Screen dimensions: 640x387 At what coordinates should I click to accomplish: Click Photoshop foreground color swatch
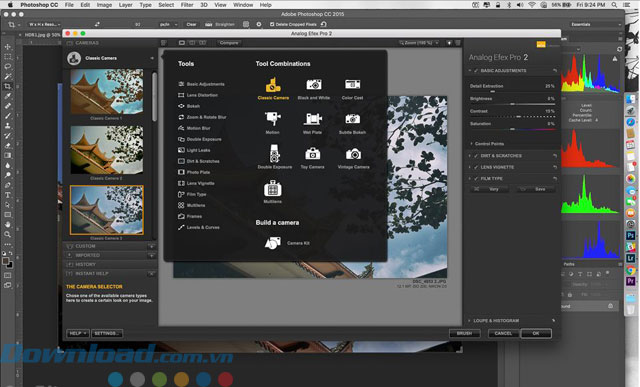6,261
